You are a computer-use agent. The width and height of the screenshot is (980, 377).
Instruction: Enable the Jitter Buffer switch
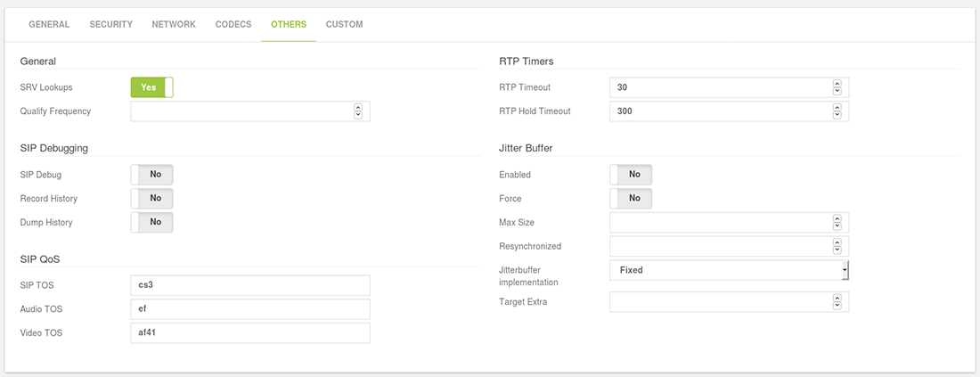[631, 175]
